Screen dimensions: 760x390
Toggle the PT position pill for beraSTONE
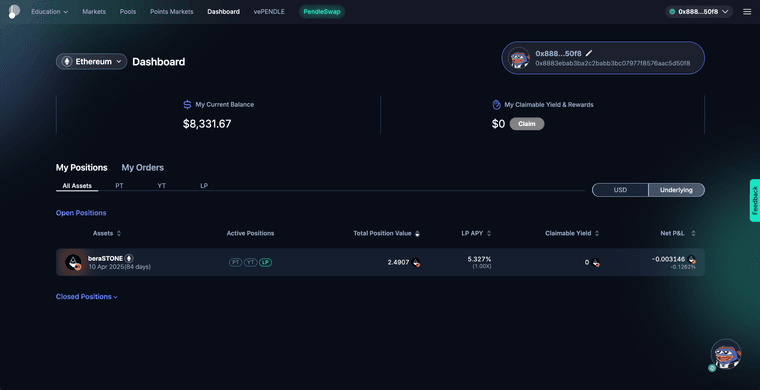(x=236, y=263)
